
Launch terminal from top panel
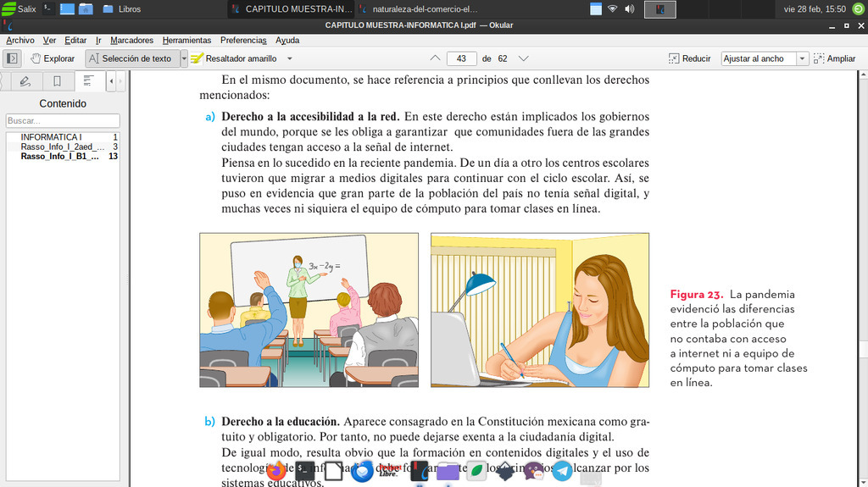(x=48, y=8)
